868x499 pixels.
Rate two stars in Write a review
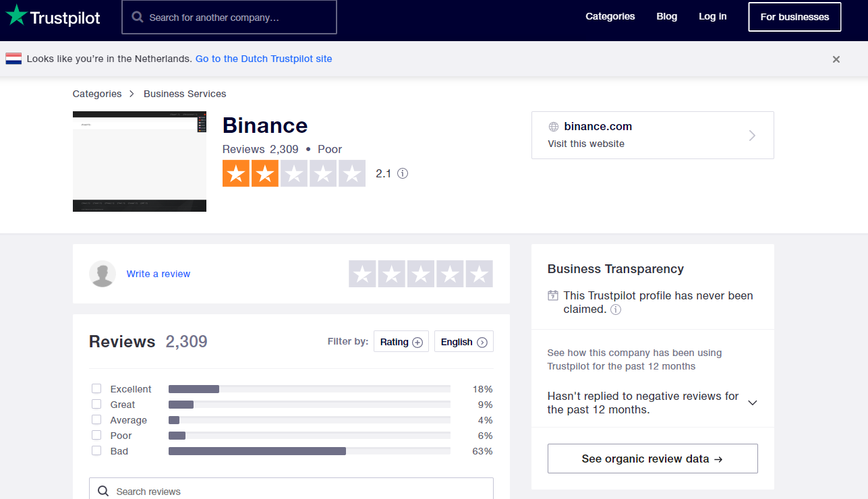click(391, 274)
